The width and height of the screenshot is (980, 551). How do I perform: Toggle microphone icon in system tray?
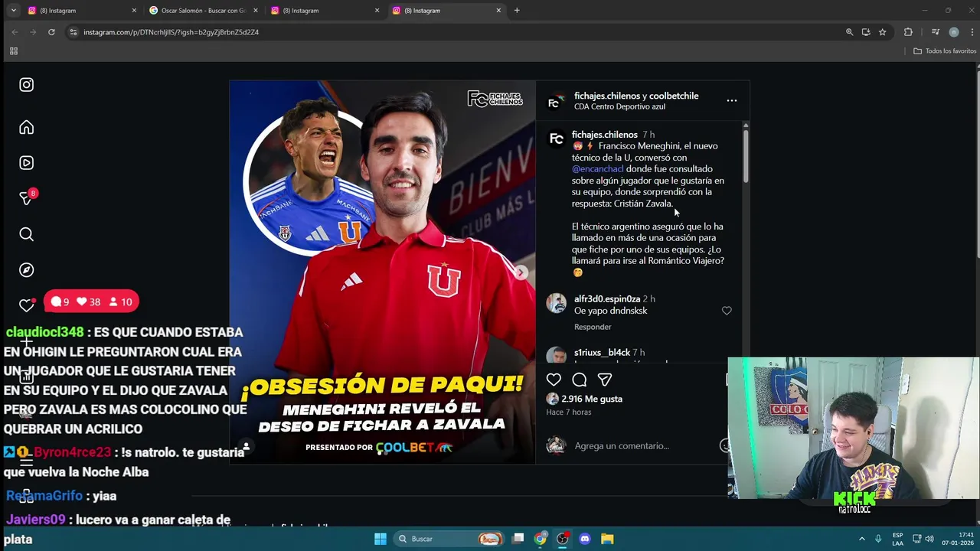(878, 539)
